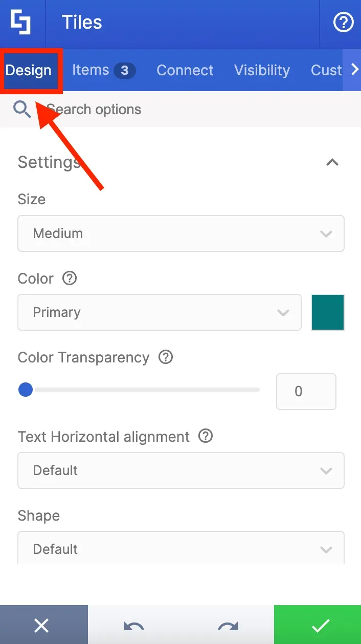Open the Color dropdown showing Primary
This screenshot has height=644, width=361.
tap(160, 312)
